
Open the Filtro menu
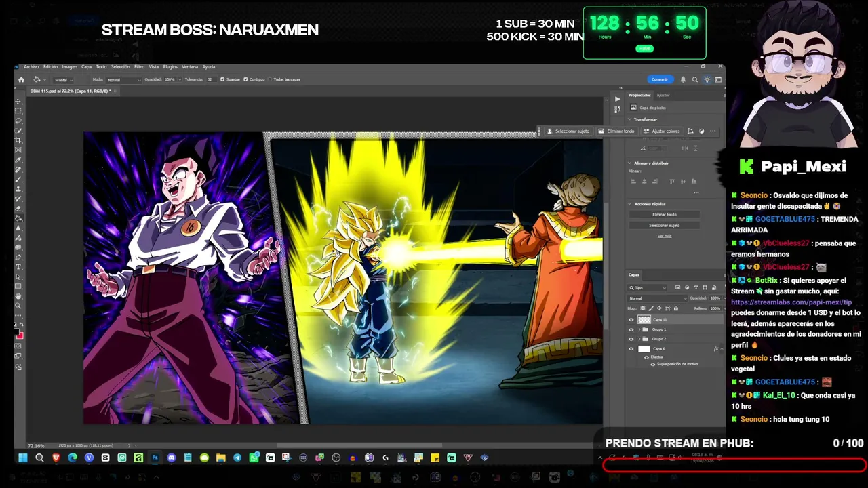click(x=139, y=67)
